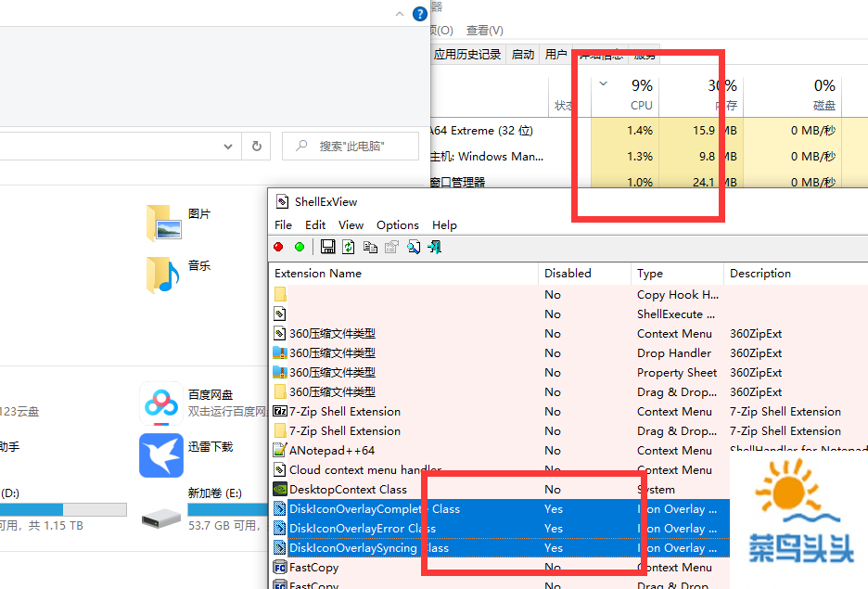This screenshot has height=589, width=868.
Task: Click the Property Sheet type cell
Action: click(676, 373)
